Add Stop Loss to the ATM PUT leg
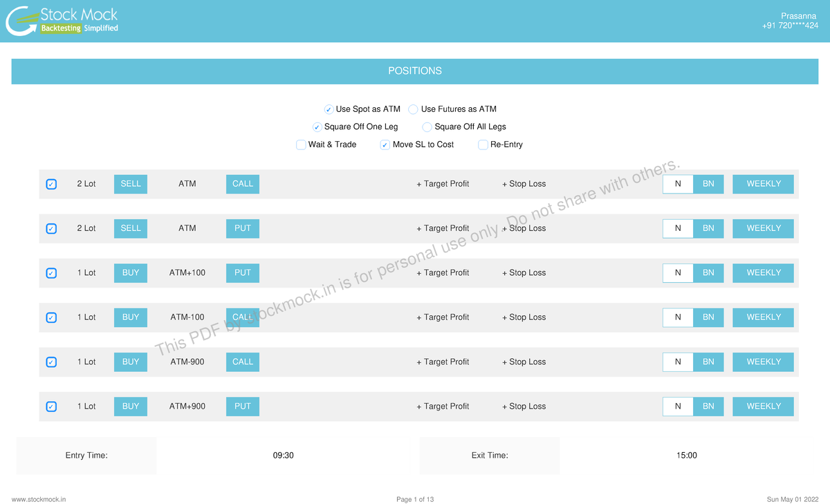830x504 pixels. tap(524, 228)
